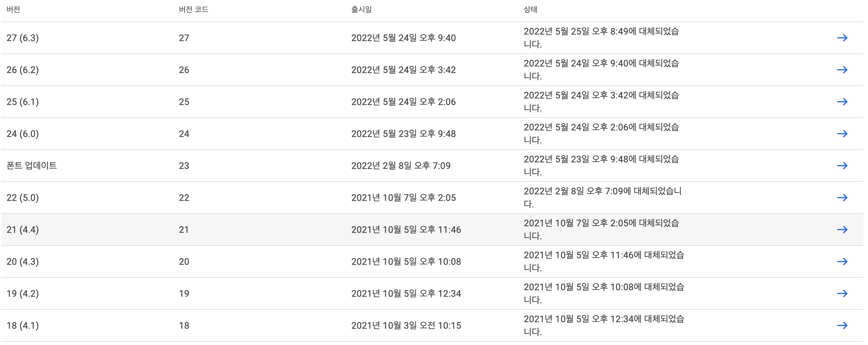Open details arrow for version 27 (6.3)

(844, 38)
